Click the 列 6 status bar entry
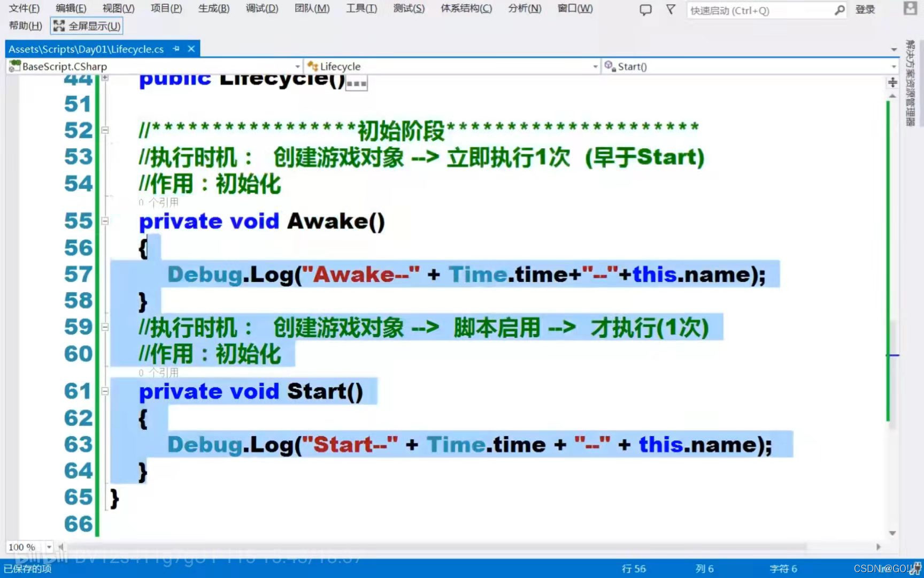Viewport: 924px width, 578px height. point(704,568)
